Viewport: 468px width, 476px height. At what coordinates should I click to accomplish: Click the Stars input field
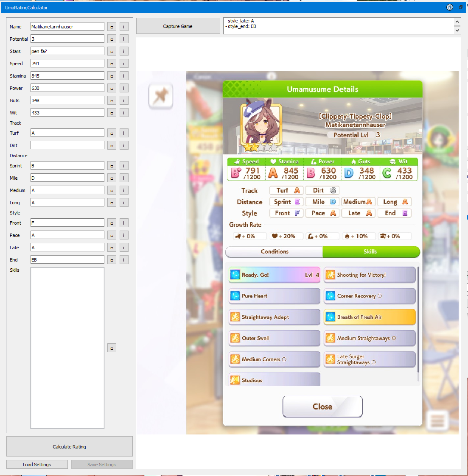click(x=67, y=51)
